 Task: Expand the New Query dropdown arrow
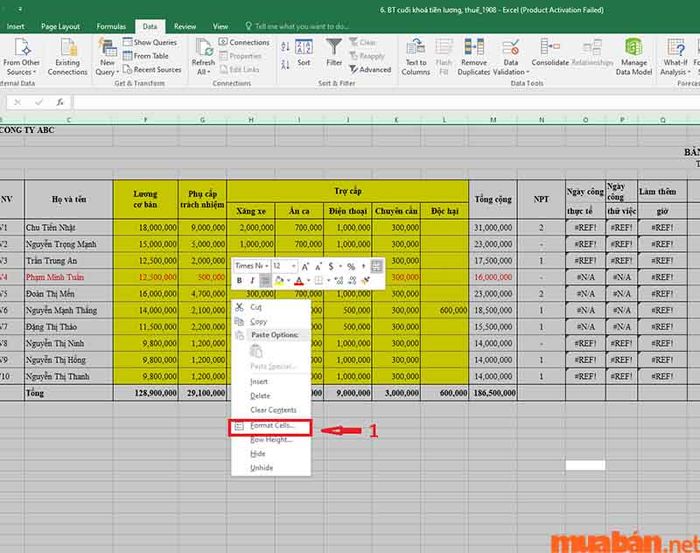[x=117, y=72]
